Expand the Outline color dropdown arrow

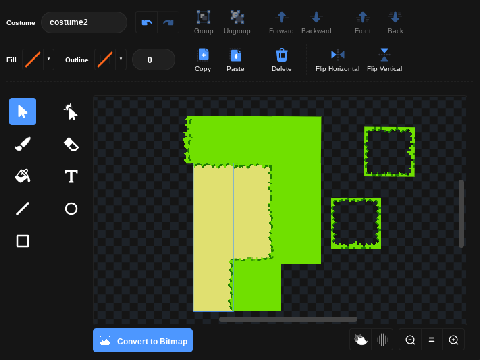(x=121, y=59)
